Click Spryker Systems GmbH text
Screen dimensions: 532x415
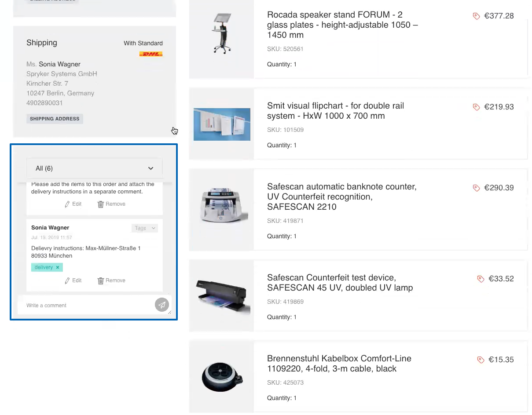point(62,74)
